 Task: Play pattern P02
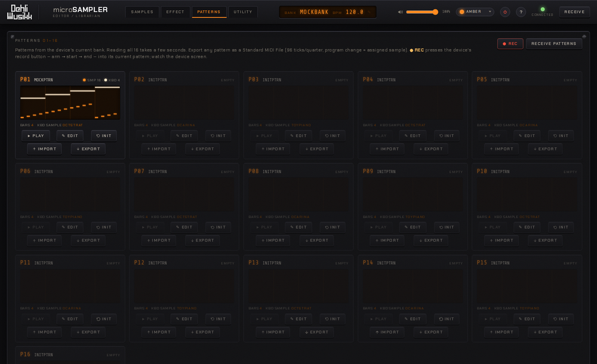click(x=149, y=135)
